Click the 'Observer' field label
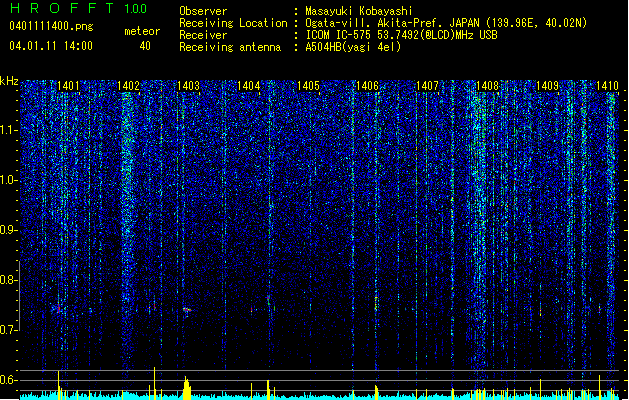This screenshot has height=400, width=629. pyautogui.click(x=203, y=11)
